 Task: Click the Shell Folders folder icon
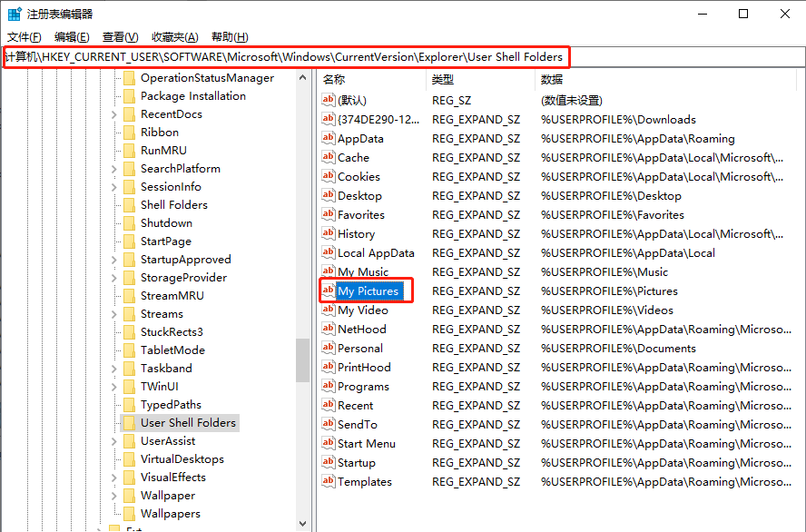pos(130,205)
